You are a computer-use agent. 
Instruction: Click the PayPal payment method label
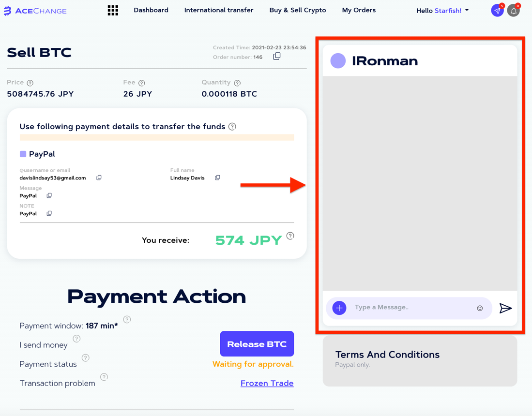(42, 154)
